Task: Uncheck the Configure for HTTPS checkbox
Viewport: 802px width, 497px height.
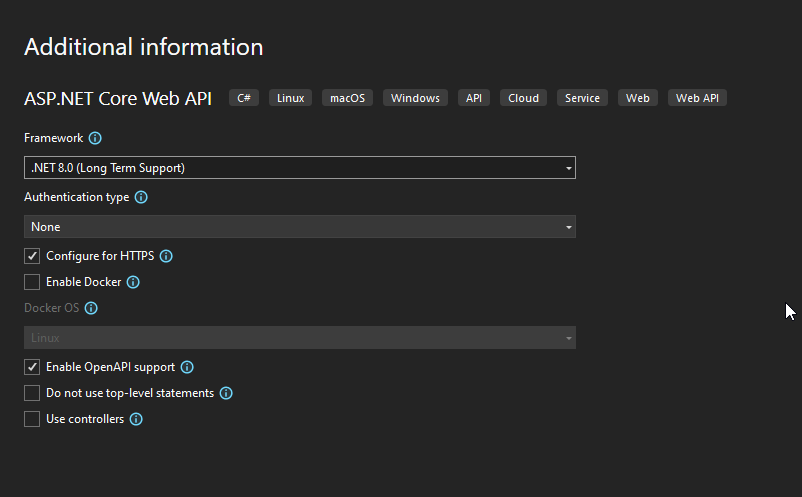Action: (32, 256)
